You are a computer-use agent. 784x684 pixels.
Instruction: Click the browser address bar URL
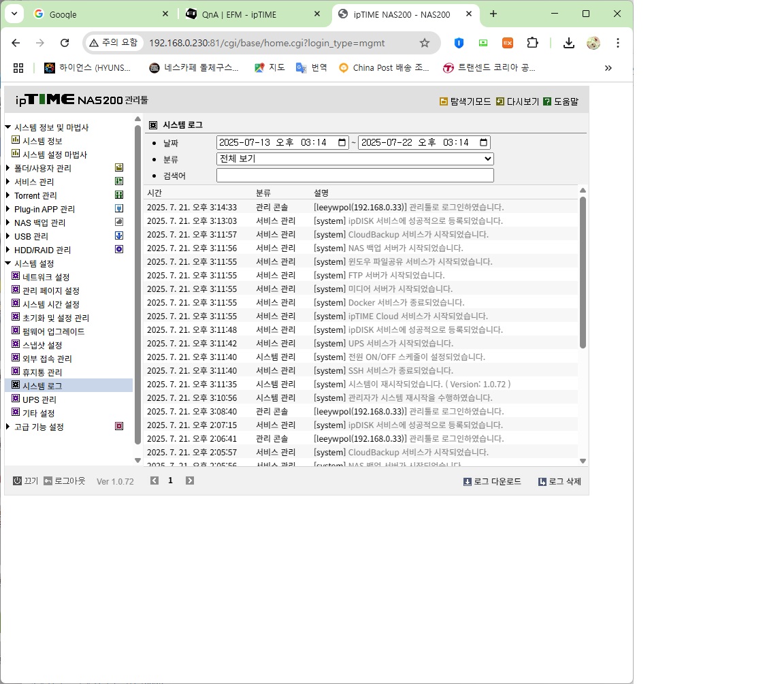[267, 43]
